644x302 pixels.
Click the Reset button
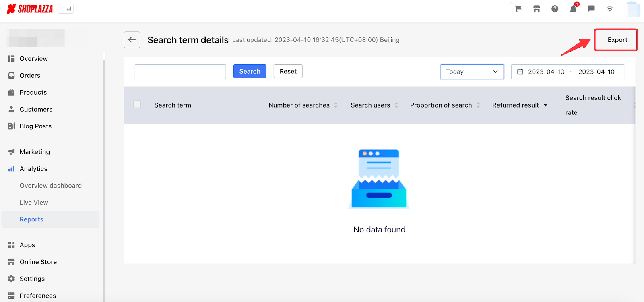point(288,71)
